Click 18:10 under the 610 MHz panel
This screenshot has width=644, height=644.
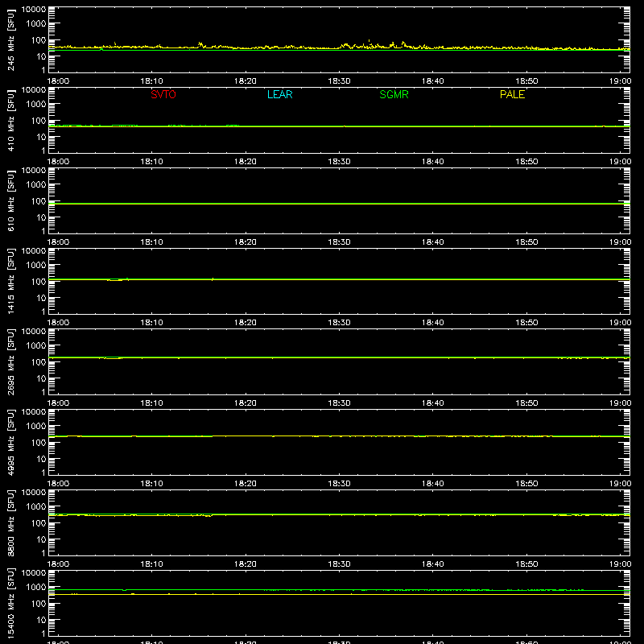click(151, 242)
